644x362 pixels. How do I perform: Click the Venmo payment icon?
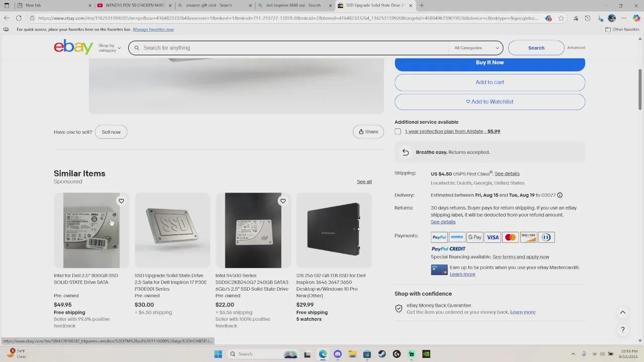(457, 237)
